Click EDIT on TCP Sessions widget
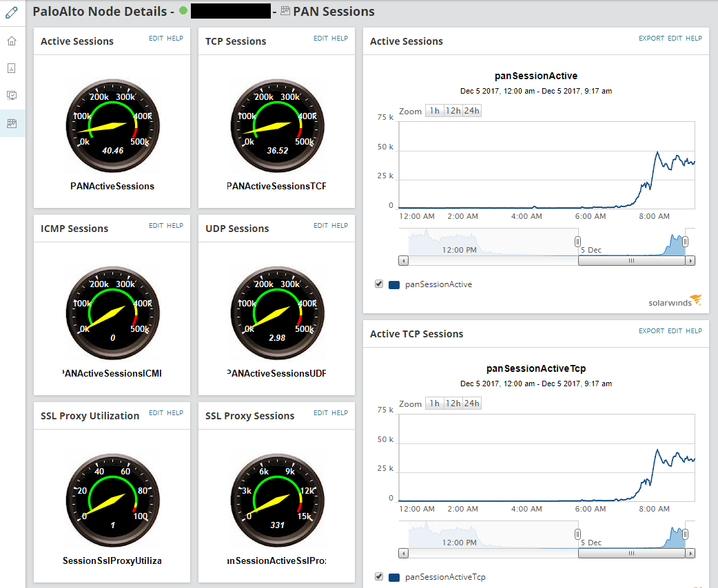The image size is (718, 588). [320, 39]
